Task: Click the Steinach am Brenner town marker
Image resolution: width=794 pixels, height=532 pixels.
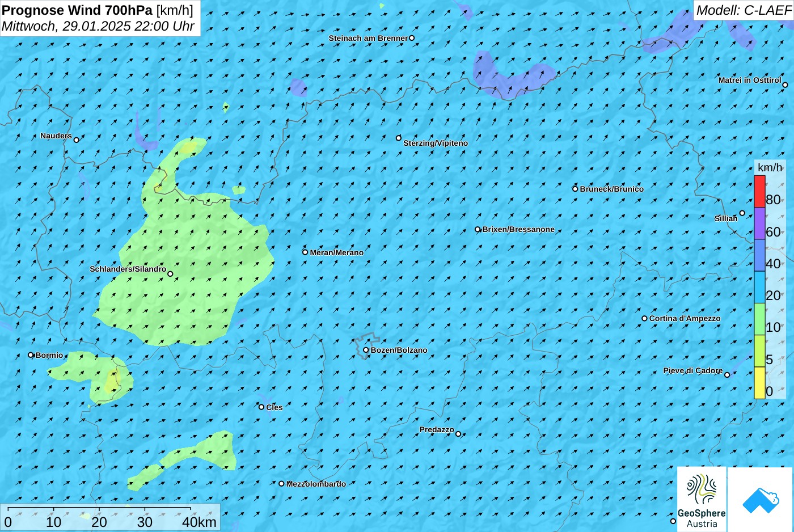Action: (412, 38)
